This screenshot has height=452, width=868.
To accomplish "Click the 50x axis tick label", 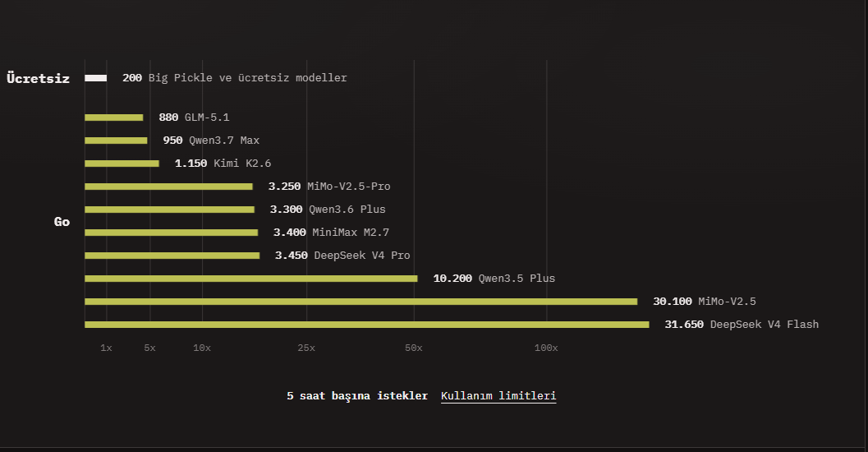I will pyautogui.click(x=414, y=348).
